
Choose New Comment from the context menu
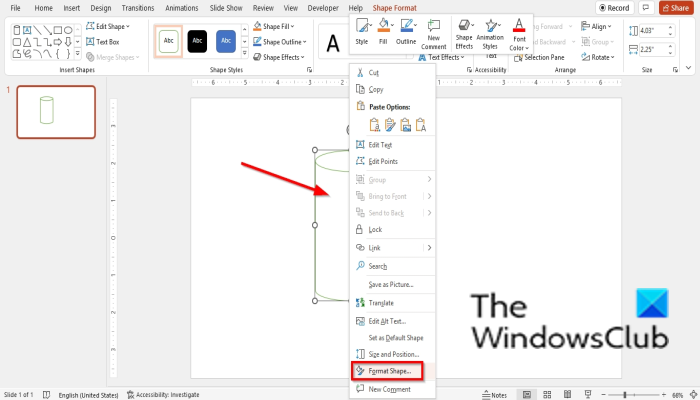click(x=393, y=389)
